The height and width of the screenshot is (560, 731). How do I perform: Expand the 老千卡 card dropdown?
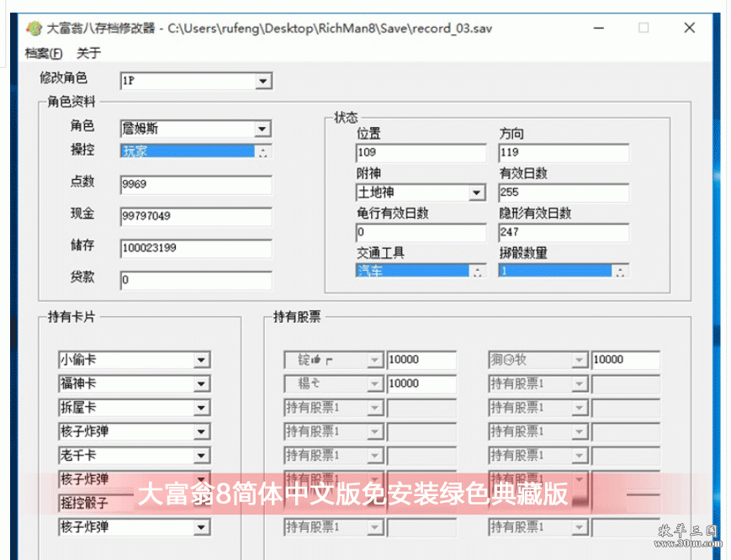pos(201,456)
